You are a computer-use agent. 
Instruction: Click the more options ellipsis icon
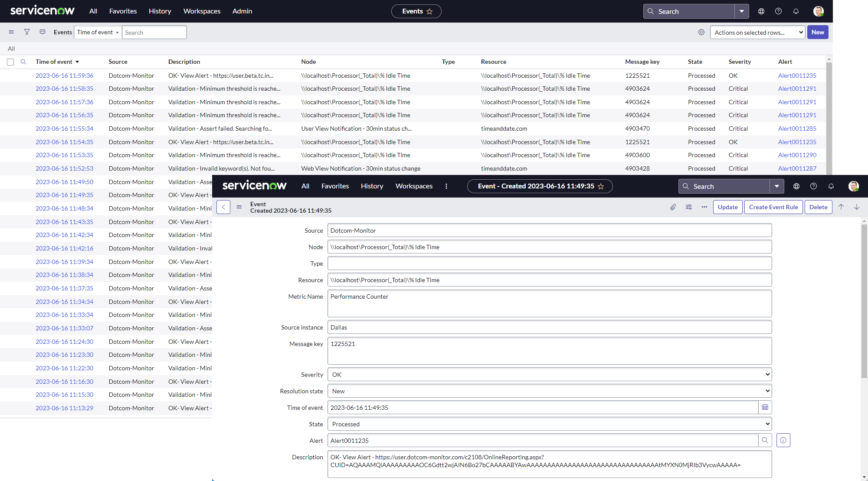pos(704,207)
